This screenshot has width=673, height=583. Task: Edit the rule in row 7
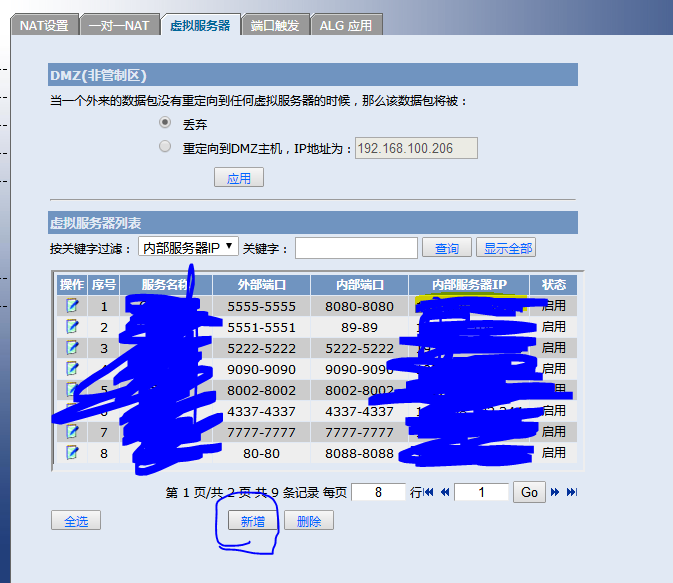[72, 431]
